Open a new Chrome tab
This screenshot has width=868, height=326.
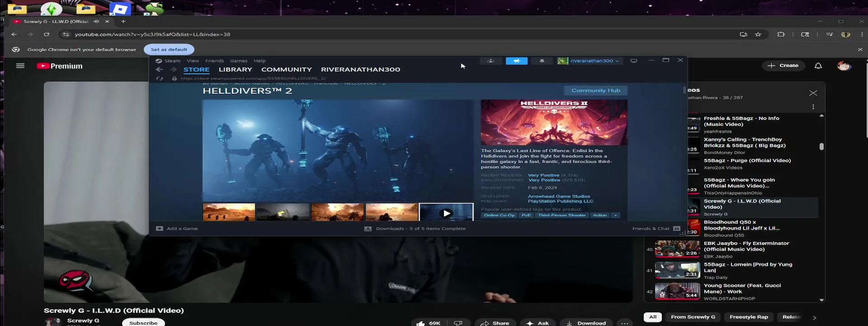pyautogui.click(x=123, y=21)
